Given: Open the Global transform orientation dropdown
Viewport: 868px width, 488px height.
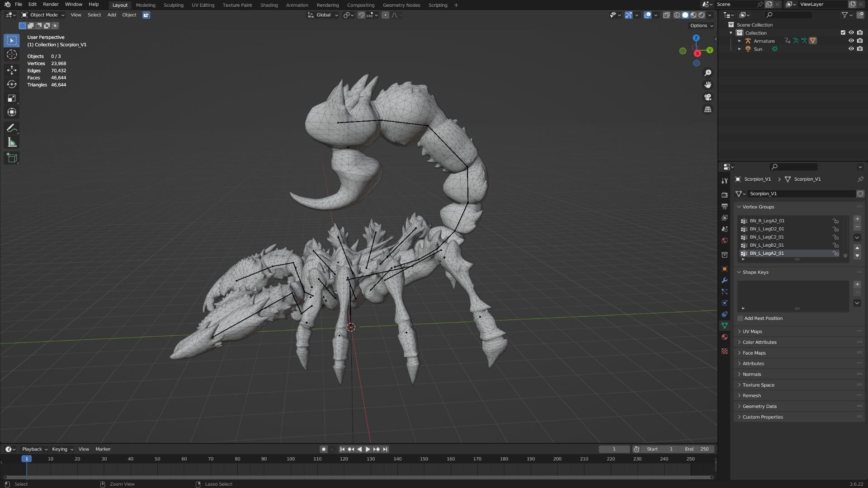Looking at the screenshot, I should [323, 15].
